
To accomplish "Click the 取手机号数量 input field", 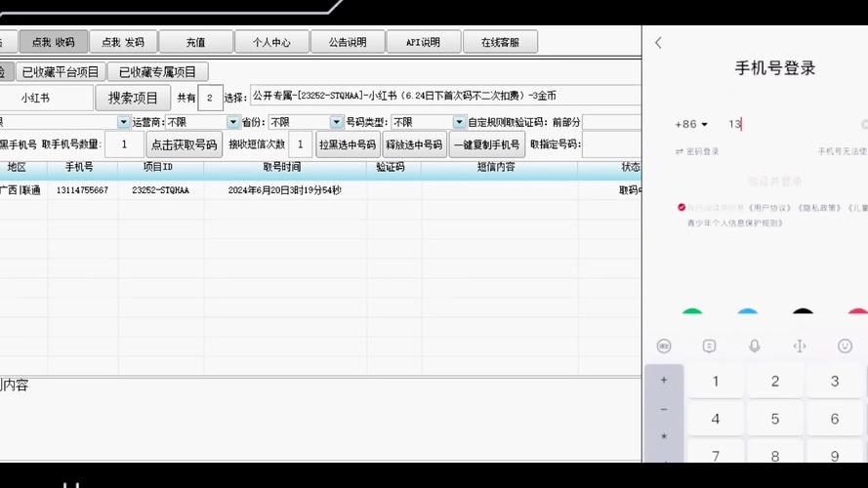I will coord(124,144).
